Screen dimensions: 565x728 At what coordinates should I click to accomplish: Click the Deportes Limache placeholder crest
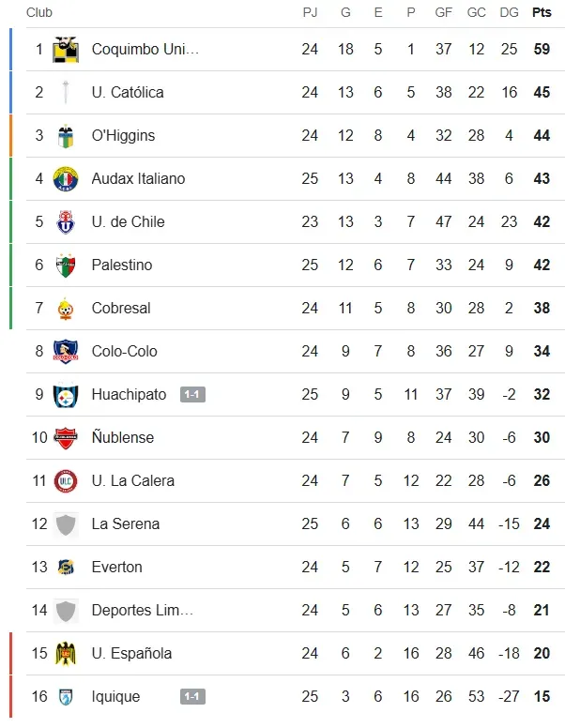click(x=66, y=610)
